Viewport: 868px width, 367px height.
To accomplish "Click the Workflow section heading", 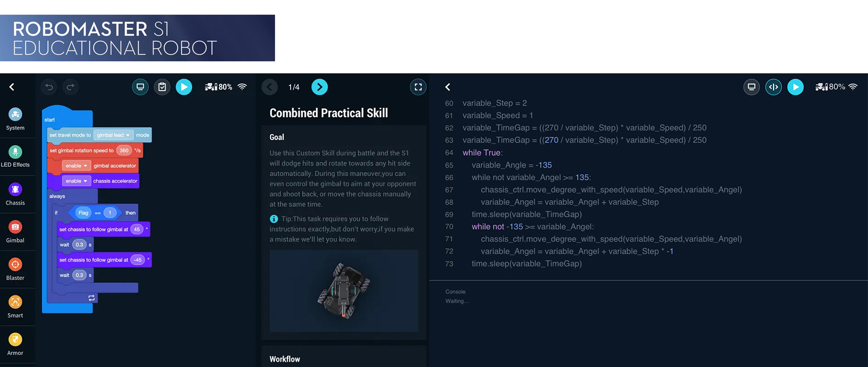I will pos(285,359).
